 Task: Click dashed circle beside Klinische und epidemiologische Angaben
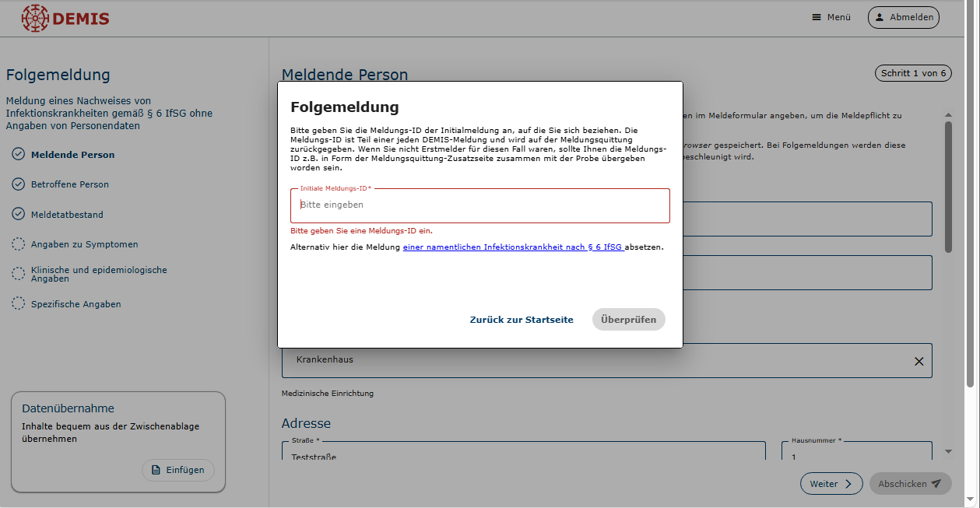(19, 273)
